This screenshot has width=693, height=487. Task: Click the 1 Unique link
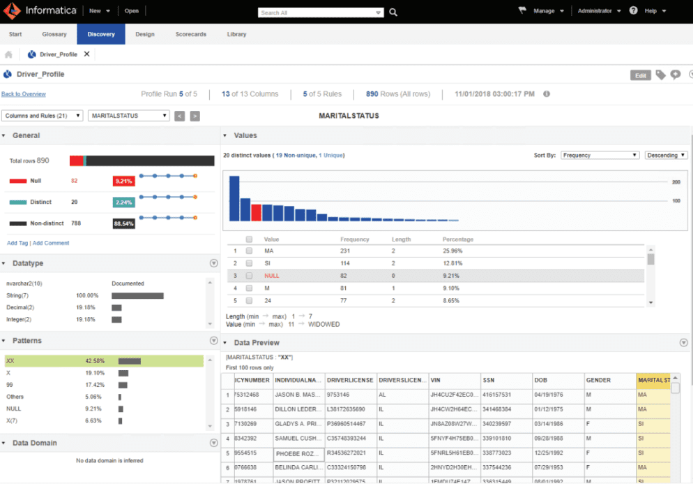pos(331,155)
